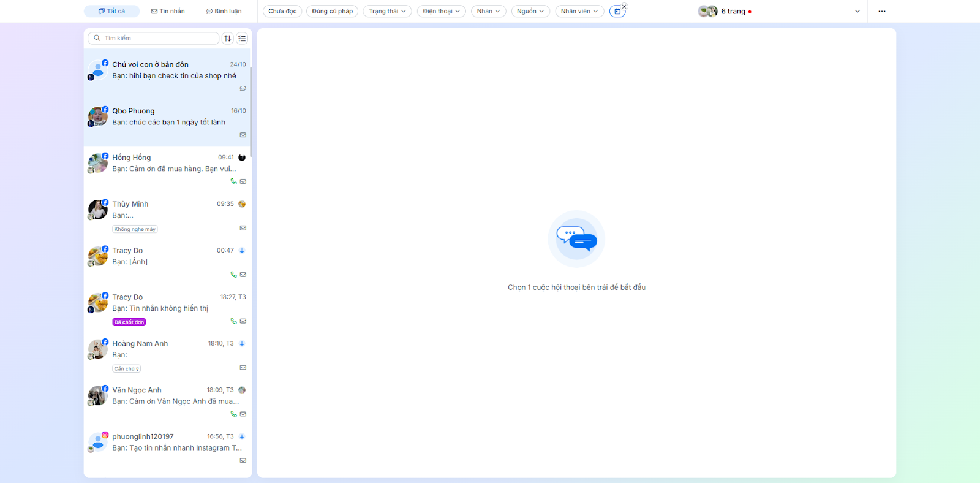Click the Cần chú ý tag
The image size is (980, 483).
pyautogui.click(x=127, y=368)
